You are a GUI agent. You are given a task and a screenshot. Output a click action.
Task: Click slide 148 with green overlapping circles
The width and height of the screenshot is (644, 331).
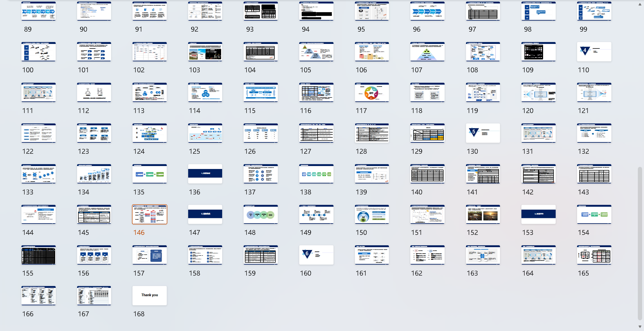(x=260, y=214)
